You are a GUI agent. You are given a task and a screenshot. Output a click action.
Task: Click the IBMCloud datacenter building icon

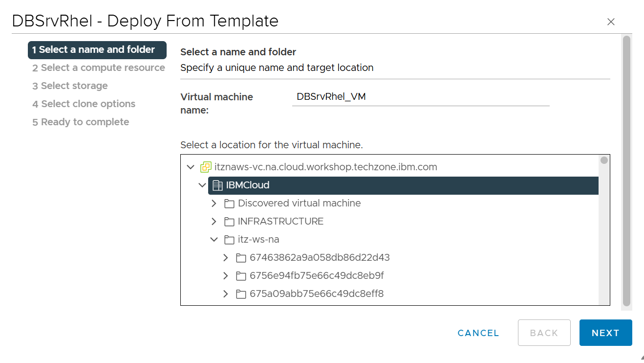(216, 185)
